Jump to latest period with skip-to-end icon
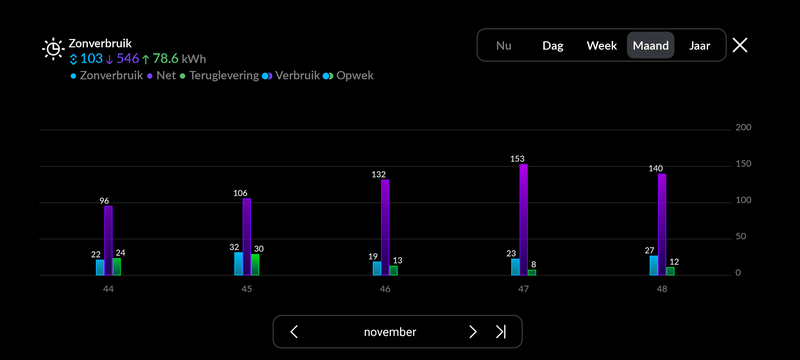 [x=501, y=332]
